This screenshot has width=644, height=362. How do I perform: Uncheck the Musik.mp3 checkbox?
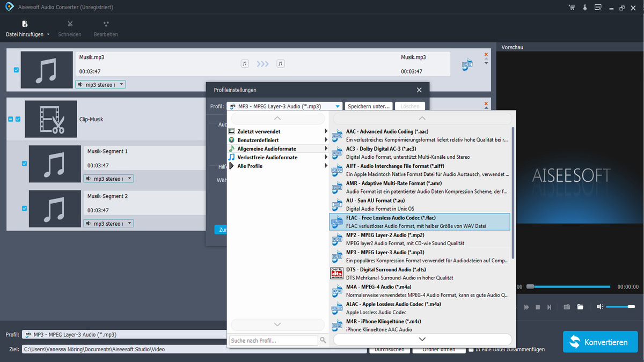16,70
